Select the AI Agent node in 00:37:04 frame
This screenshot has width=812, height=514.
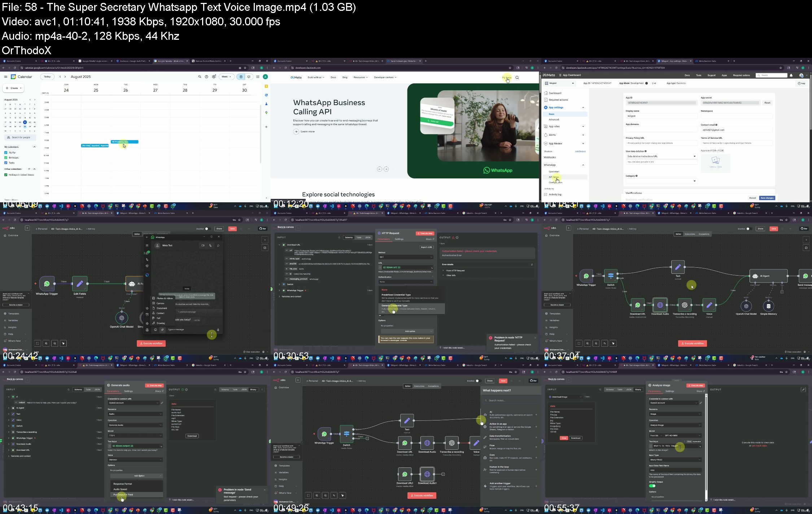coord(768,276)
